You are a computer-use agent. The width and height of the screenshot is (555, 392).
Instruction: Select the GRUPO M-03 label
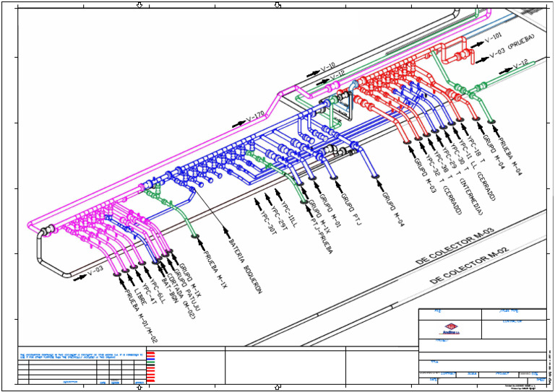(x=425, y=175)
